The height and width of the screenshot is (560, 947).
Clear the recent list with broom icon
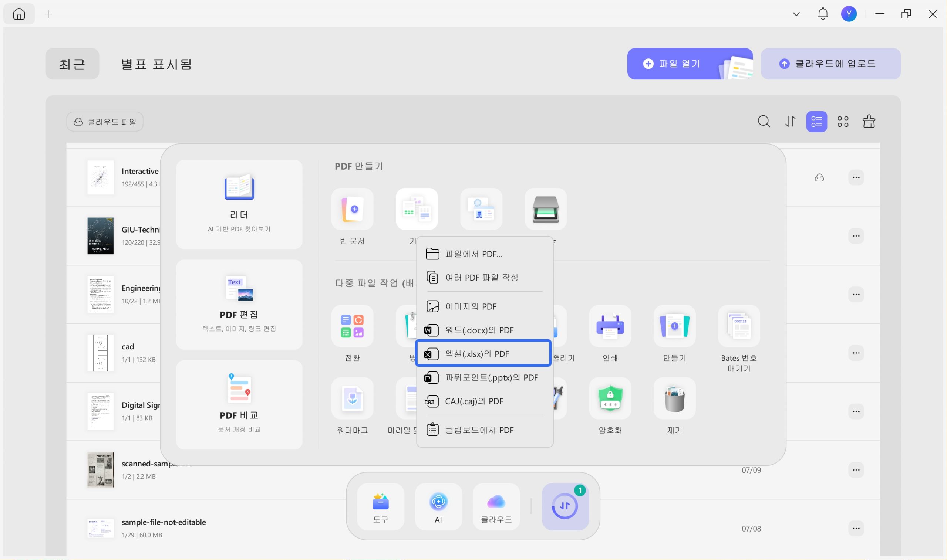(x=869, y=122)
